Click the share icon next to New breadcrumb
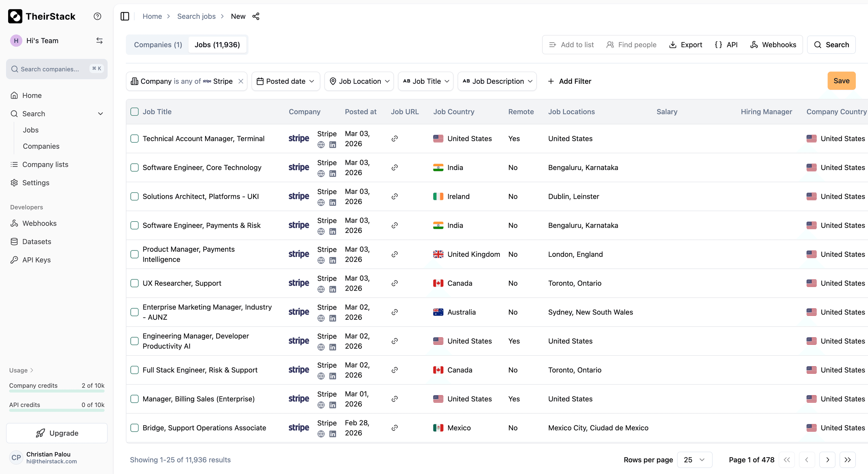Image resolution: width=868 pixels, height=474 pixels. click(x=256, y=16)
